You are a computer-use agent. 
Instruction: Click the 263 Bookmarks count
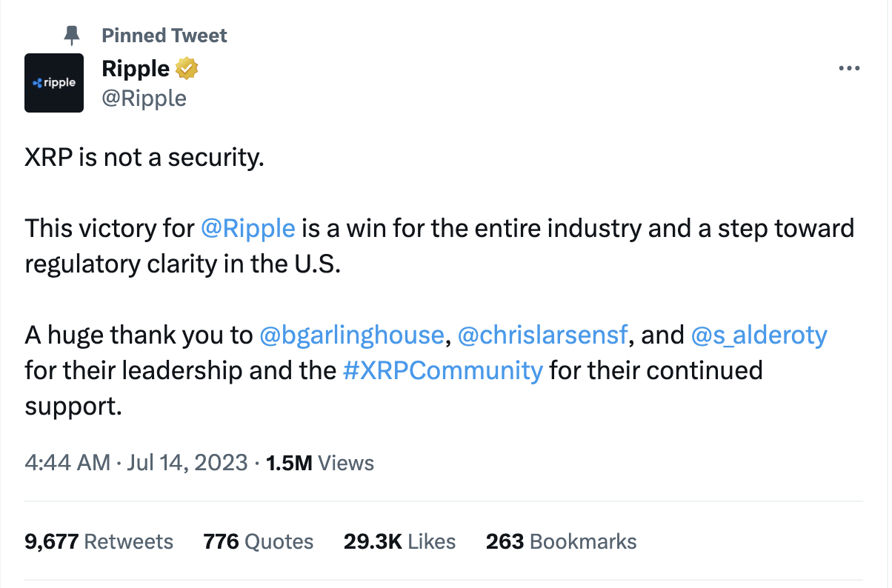(561, 541)
